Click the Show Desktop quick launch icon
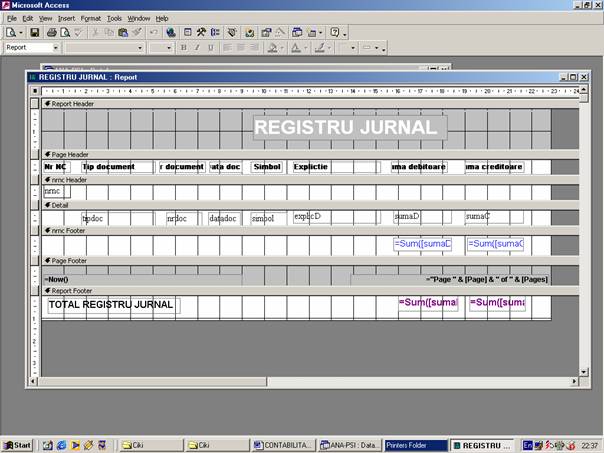 click(x=48, y=445)
